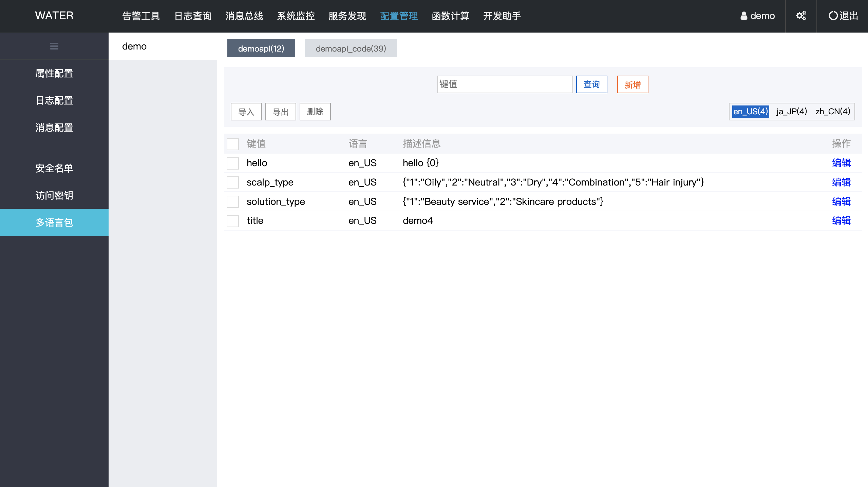Go to 安全名单 in the sidebar
This screenshot has height=487, width=868.
coord(54,168)
